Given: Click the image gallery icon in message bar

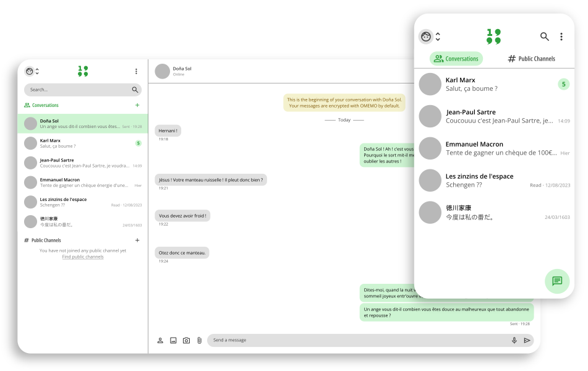Looking at the screenshot, I should [173, 340].
